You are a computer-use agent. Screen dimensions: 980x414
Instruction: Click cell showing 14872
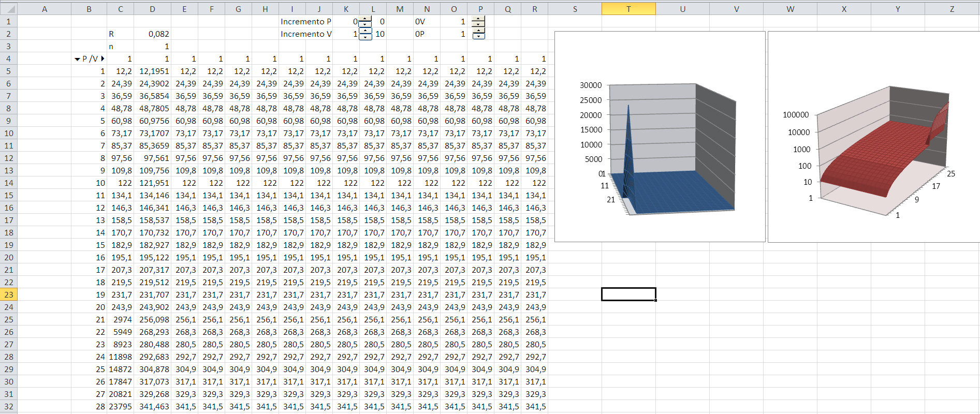(x=120, y=369)
